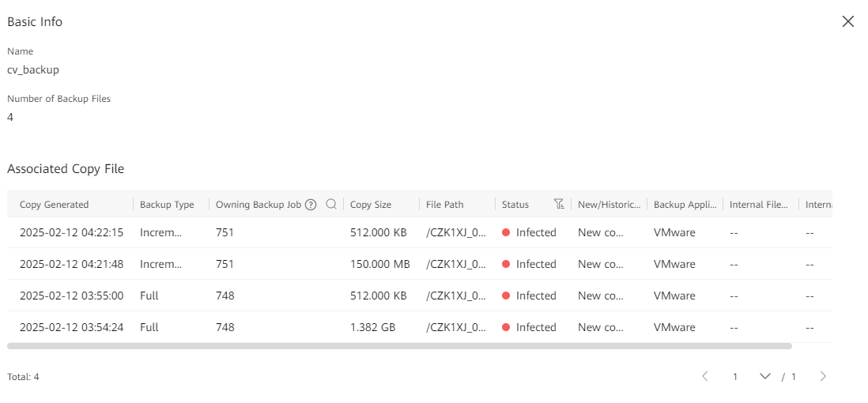Click the current page number field
The height and width of the screenshot is (403, 868).
[x=735, y=377]
